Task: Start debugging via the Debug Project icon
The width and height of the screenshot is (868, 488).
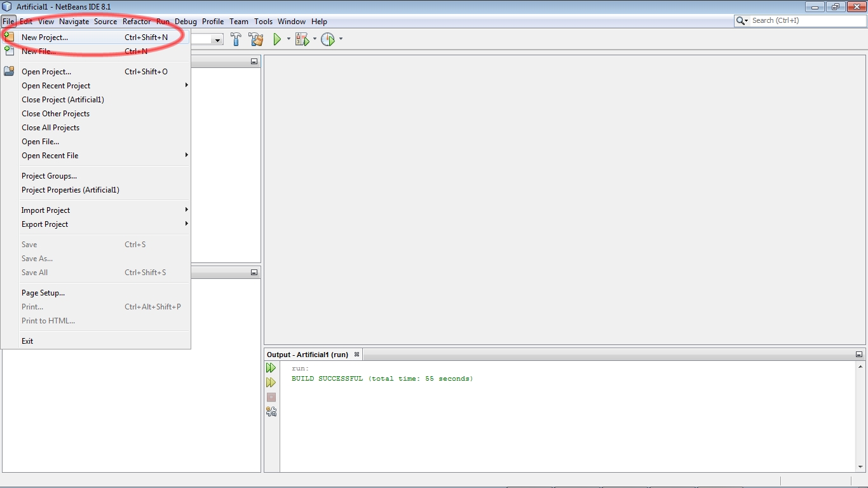Action: pos(302,39)
